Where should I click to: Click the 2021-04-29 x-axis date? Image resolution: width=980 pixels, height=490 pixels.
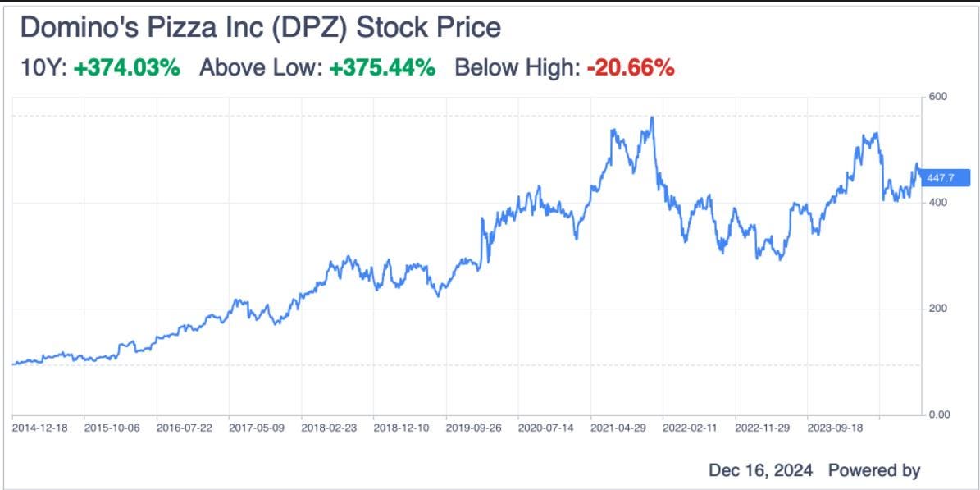[x=621, y=428]
